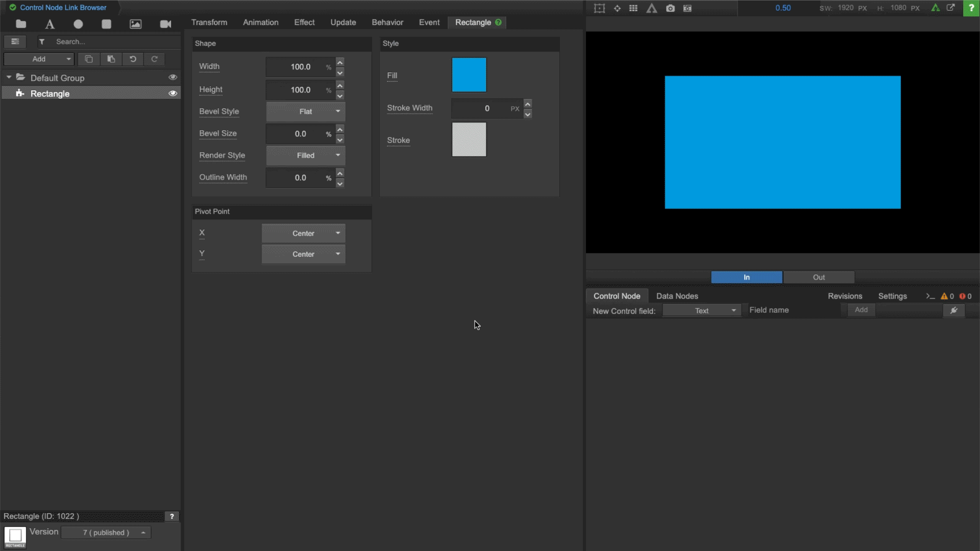
Task: Click the Search nodes field
Action: 116,42
